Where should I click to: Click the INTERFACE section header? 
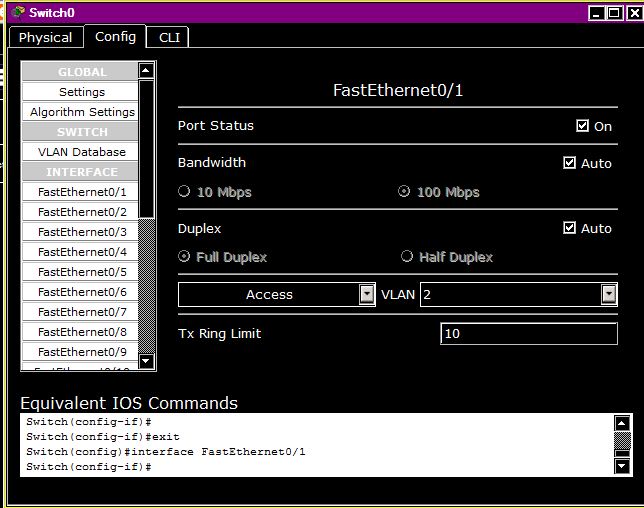click(80, 172)
